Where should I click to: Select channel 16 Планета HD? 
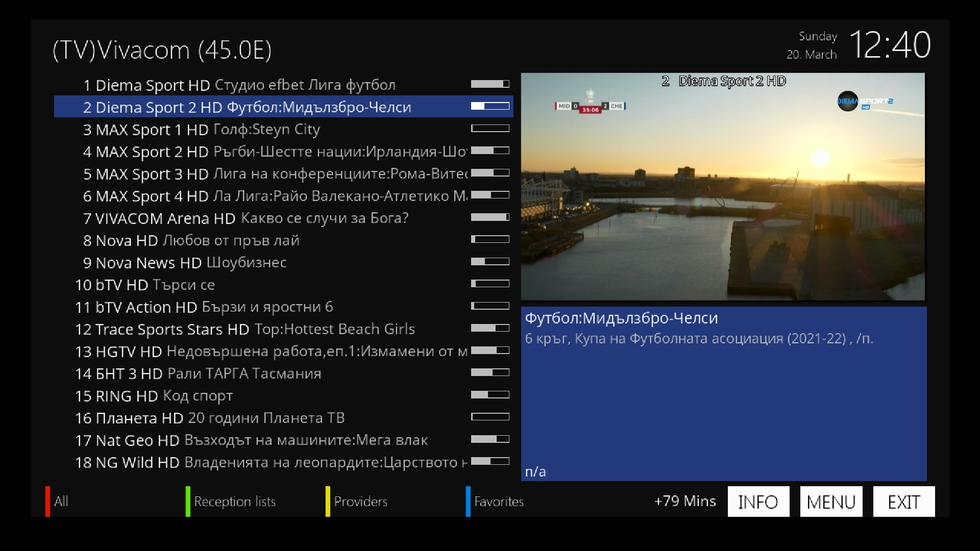click(283, 417)
